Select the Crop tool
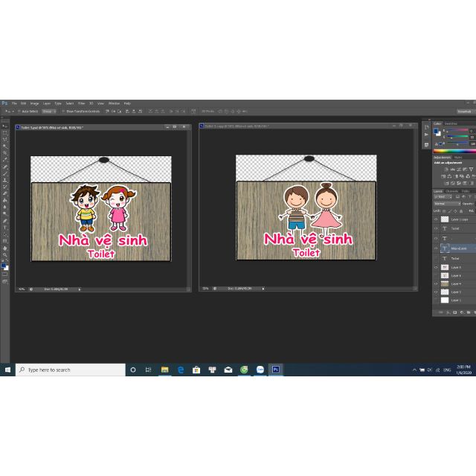This screenshot has height=476, width=476. 4,153
